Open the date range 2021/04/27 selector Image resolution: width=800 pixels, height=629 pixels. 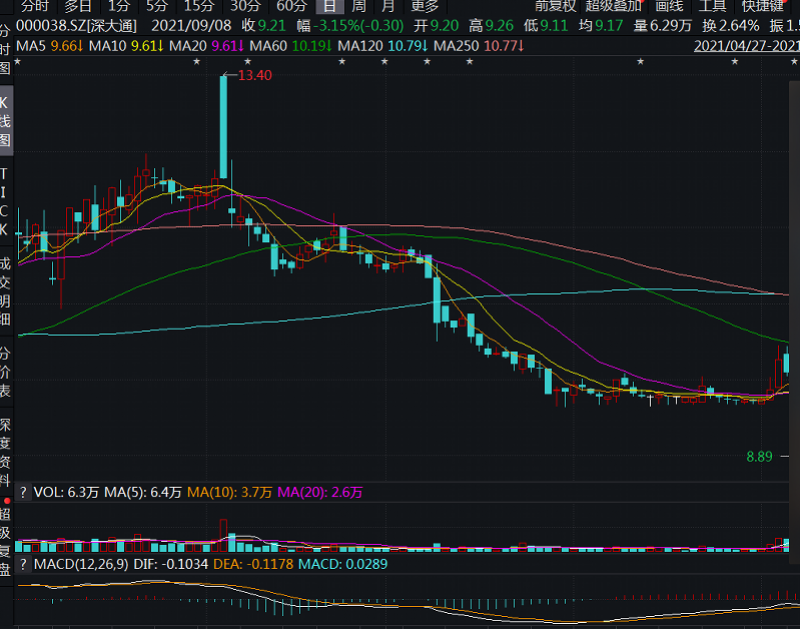[746, 45]
